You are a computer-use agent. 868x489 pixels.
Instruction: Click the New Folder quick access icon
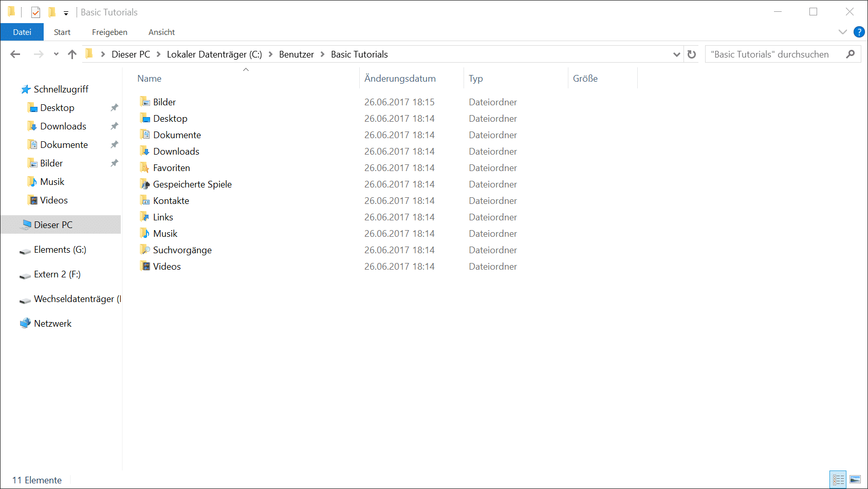click(x=51, y=12)
